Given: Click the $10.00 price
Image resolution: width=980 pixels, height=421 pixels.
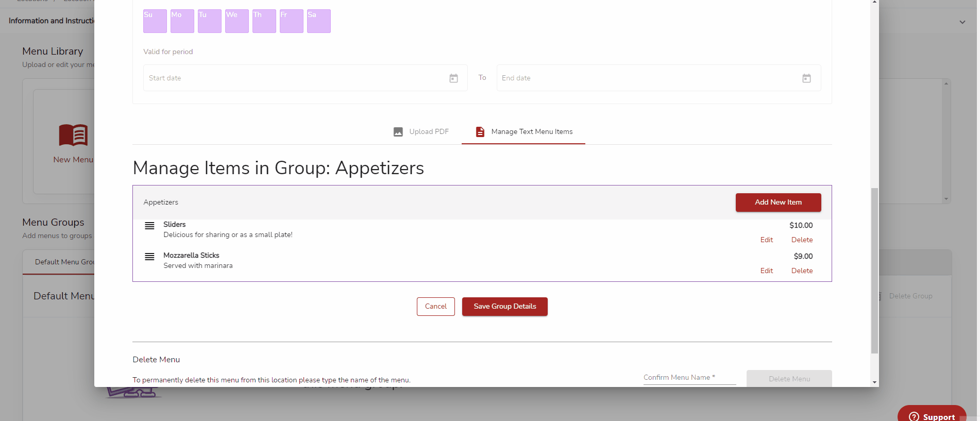Looking at the screenshot, I should click(801, 225).
